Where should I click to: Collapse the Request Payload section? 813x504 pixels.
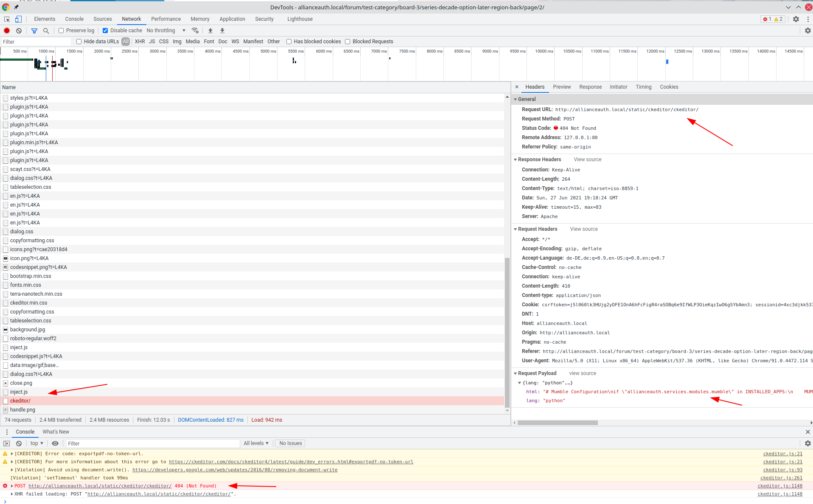tap(516, 373)
